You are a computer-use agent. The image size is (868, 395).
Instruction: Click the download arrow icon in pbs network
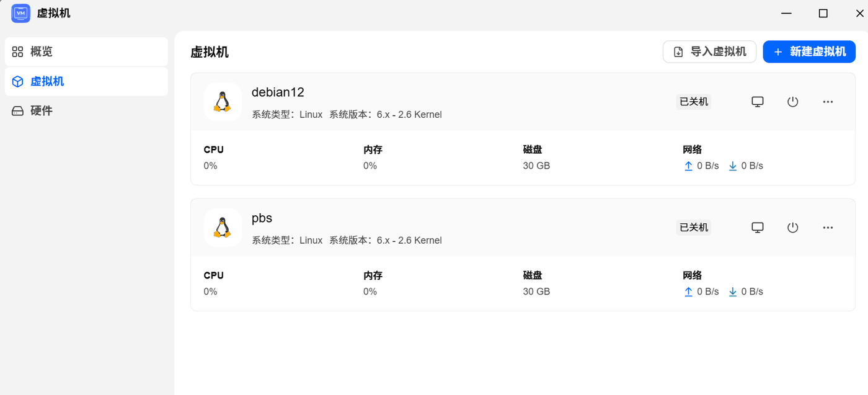tap(733, 292)
